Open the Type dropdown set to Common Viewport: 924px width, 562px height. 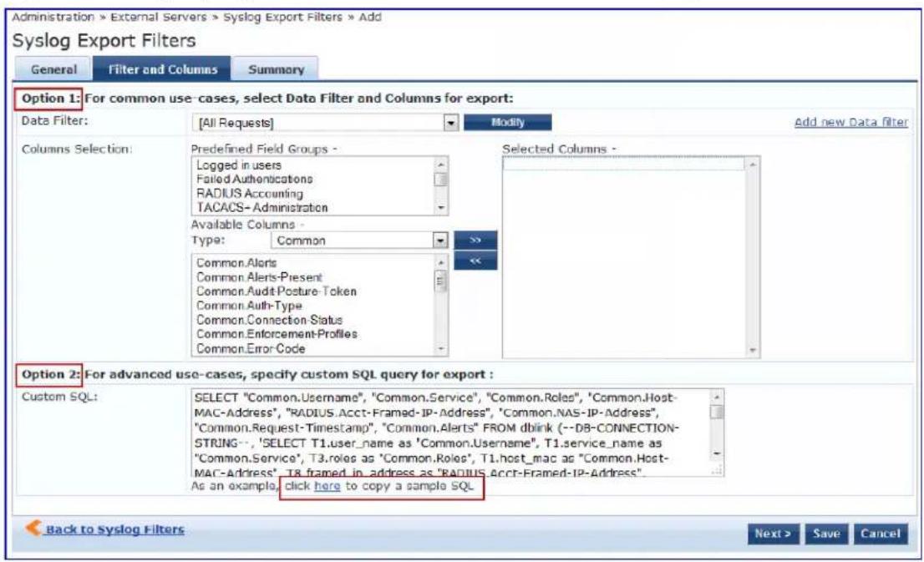(x=359, y=240)
